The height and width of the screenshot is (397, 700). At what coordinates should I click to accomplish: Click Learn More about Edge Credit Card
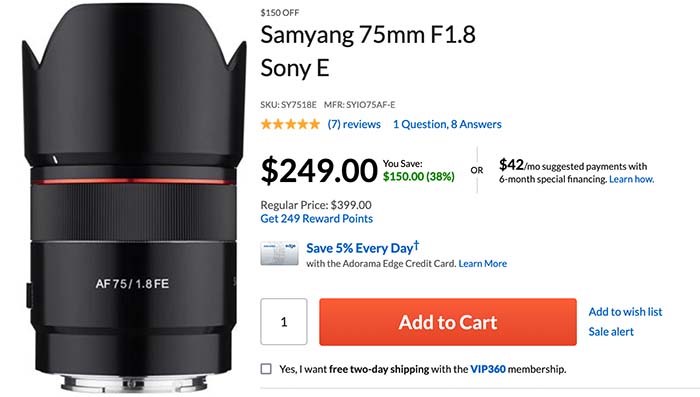click(483, 263)
